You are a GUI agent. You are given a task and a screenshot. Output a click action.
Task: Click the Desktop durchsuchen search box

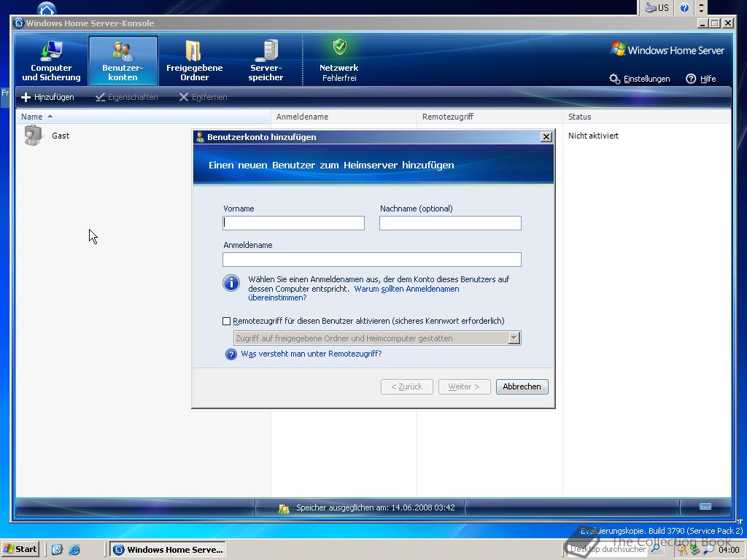[x=608, y=550]
